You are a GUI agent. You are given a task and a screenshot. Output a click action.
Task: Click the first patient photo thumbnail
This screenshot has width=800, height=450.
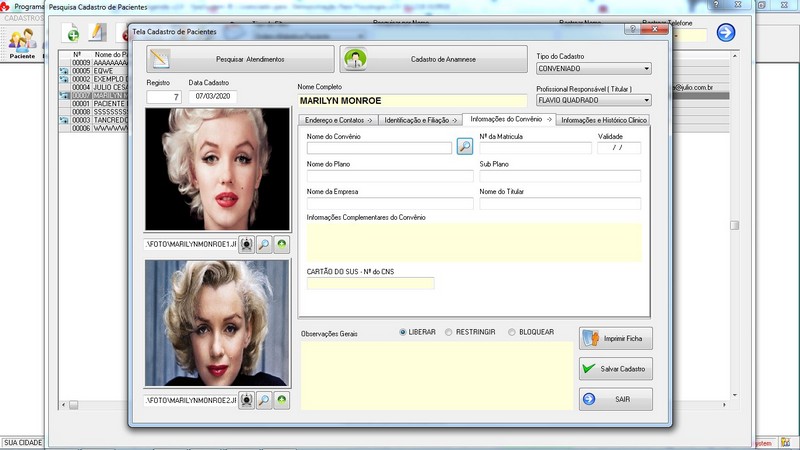[217, 169]
